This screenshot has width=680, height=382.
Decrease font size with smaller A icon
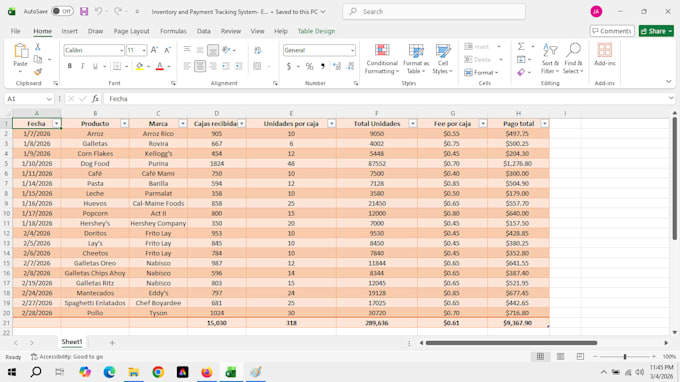[167, 50]
